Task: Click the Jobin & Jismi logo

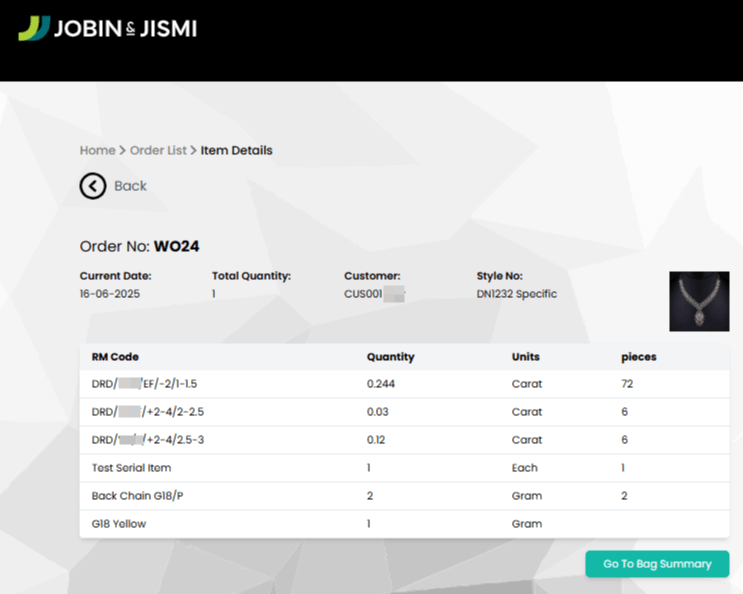Action: click(x=107, y=29)
